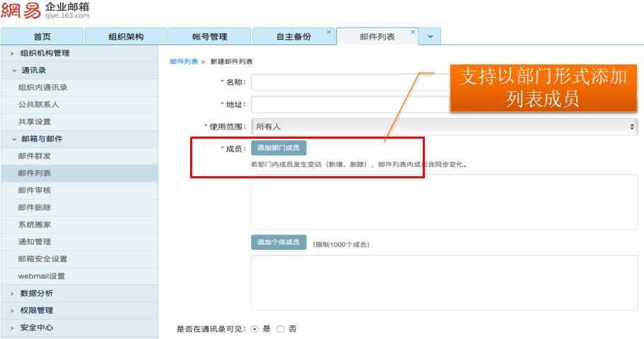Close the 自主备份 tab
Image resolution: width=644 pixels, height=339 pixels.
point(329,33)
